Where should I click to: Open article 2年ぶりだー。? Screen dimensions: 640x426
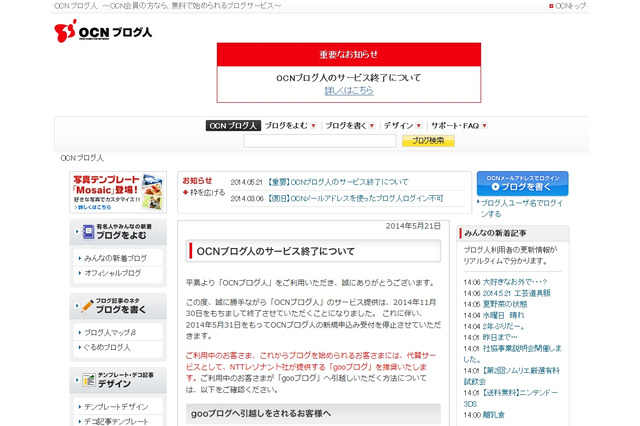[x=504, y=326]
